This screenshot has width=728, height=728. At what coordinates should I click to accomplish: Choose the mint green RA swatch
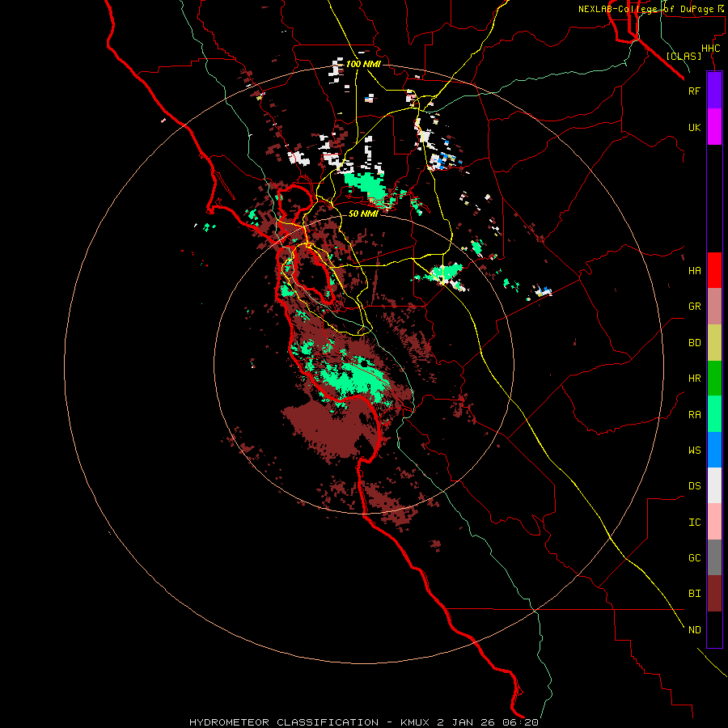pos(714,414)
